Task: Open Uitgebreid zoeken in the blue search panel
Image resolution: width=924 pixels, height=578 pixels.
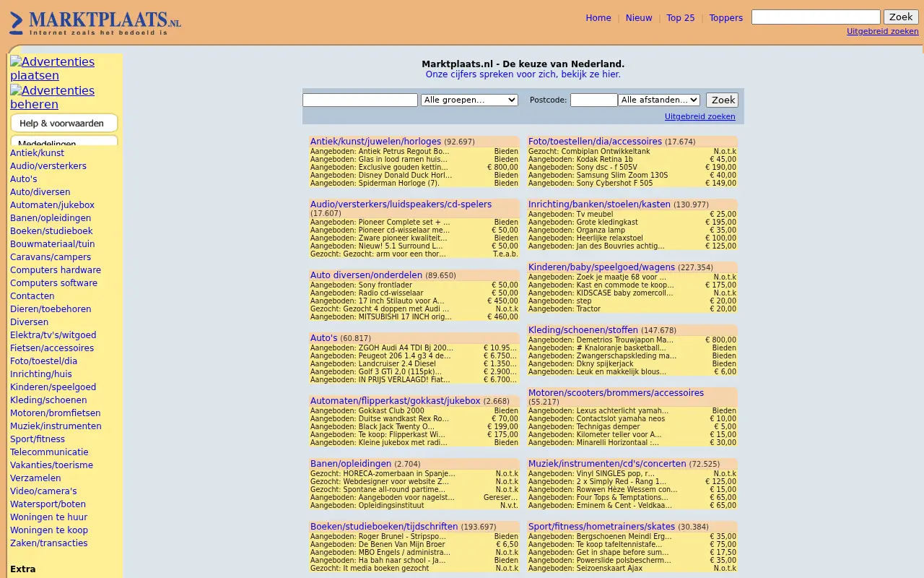Action: pos(700,116)
